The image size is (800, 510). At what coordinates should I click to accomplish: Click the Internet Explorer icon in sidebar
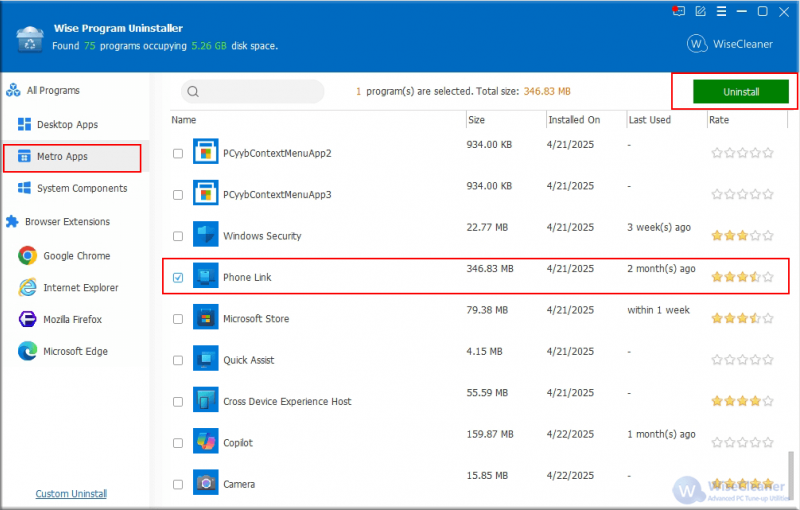tap(28, 287)
